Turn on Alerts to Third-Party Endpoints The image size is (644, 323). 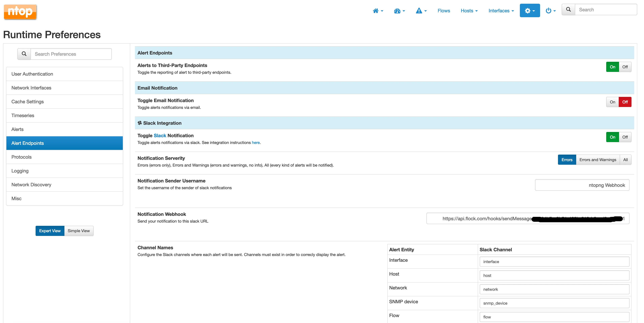(x=612, y=67)
